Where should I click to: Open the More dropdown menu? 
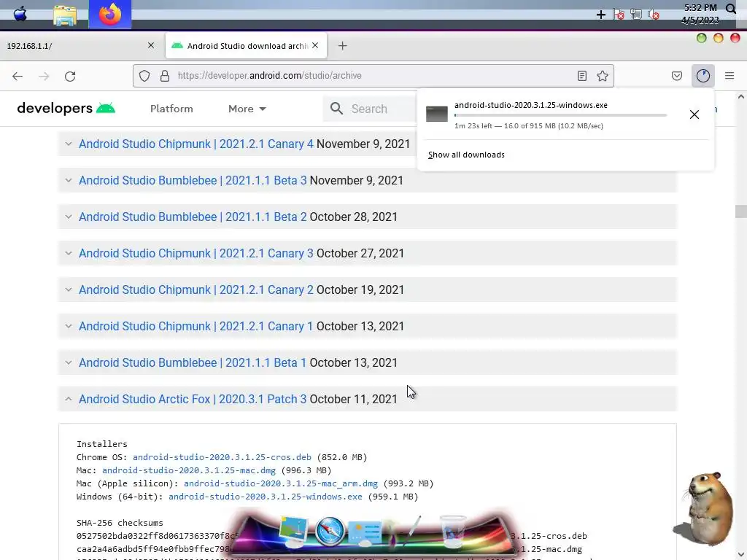247,109
